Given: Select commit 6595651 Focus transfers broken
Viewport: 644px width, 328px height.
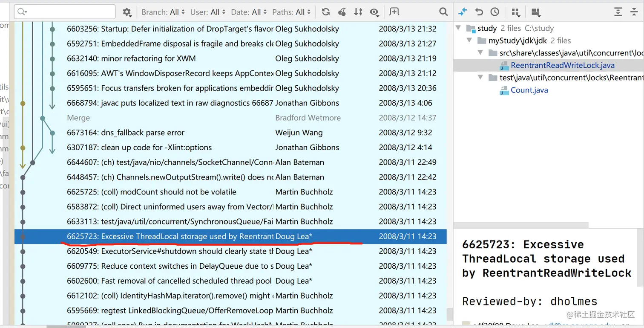Looking at the screenshot, I should [x=230, y=88].
